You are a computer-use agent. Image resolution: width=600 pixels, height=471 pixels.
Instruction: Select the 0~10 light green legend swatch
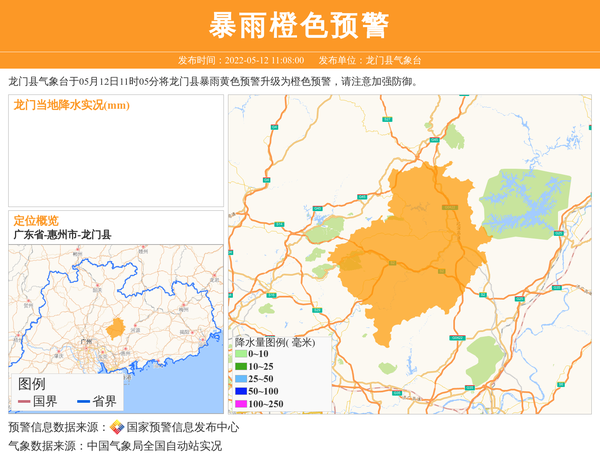(x=241, y=354)
